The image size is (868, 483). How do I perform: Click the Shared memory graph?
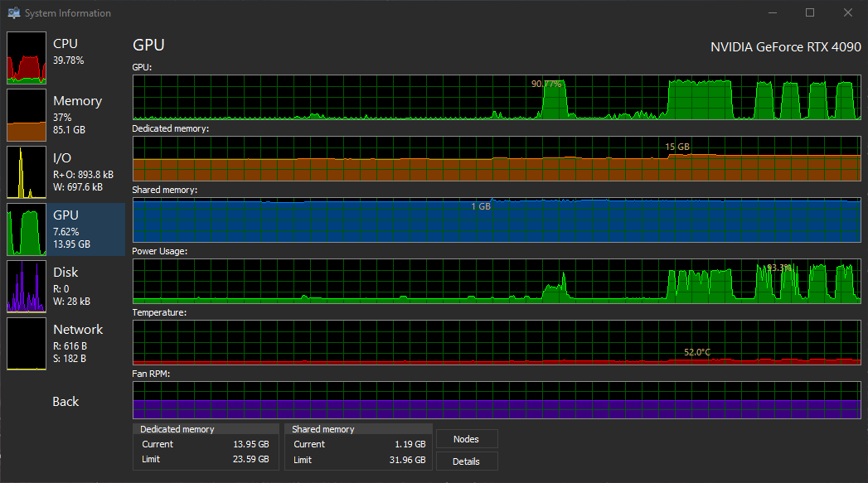[x=497, y=220]
